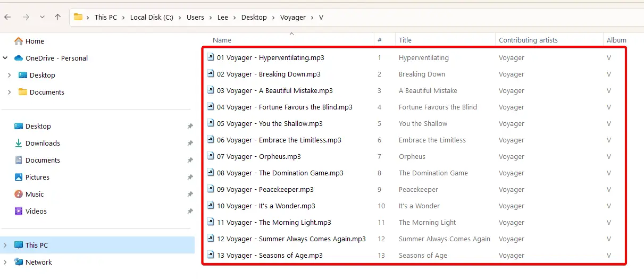The width and height of the screenshot is (644, 279).
Task: Expand the OneDrive Desktop folder node
Action: 10,75
